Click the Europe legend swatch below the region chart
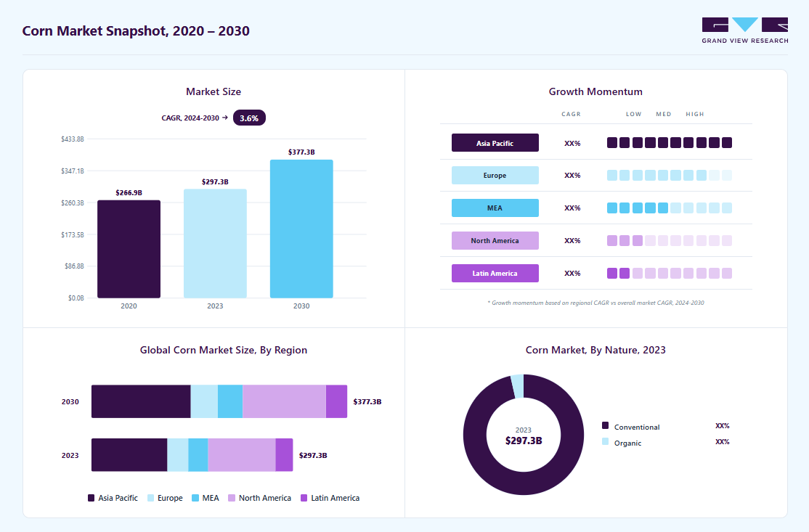The width and height of the screenshot is (809, 532). (150, 498)
